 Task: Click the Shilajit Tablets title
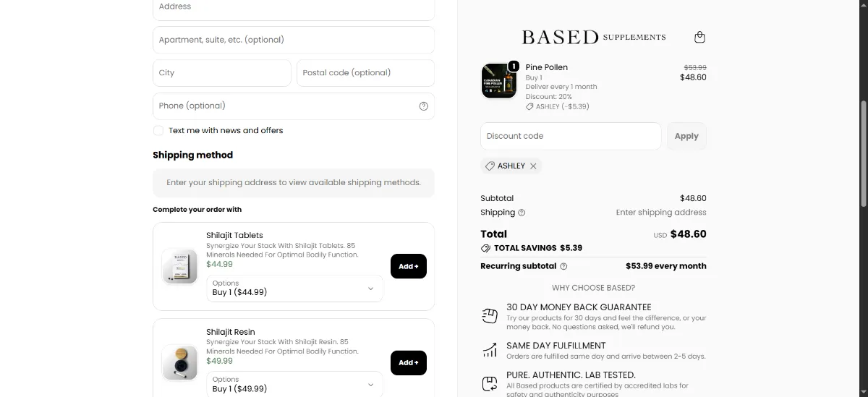(x=234, y=235)
